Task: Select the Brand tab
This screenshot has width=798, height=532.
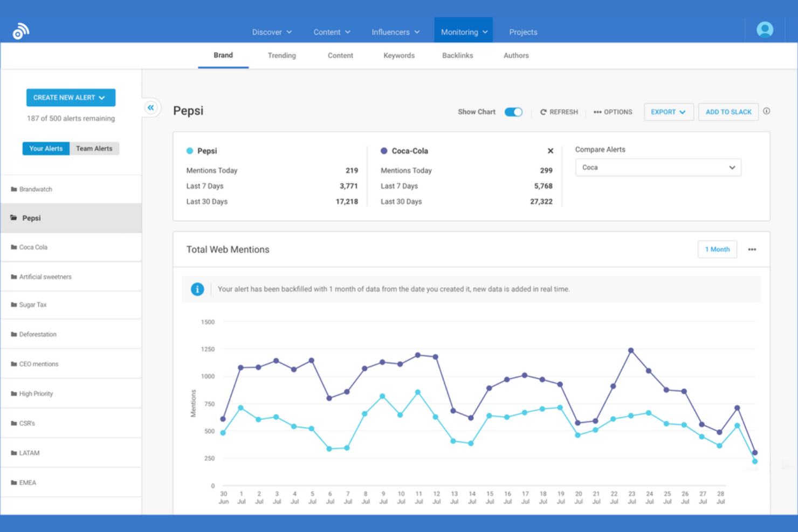Action: pos(223,56)
